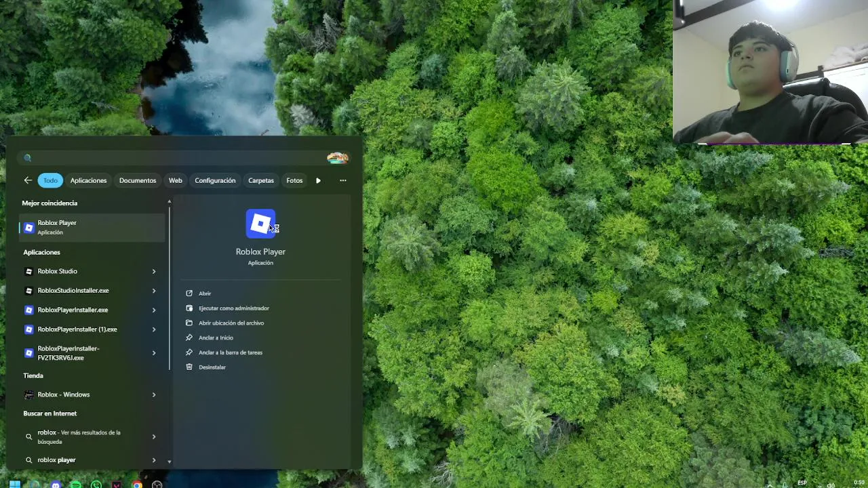Switch to the Configuración filter tab
Screen dimensions: 868x488
(x=215, y=180)
